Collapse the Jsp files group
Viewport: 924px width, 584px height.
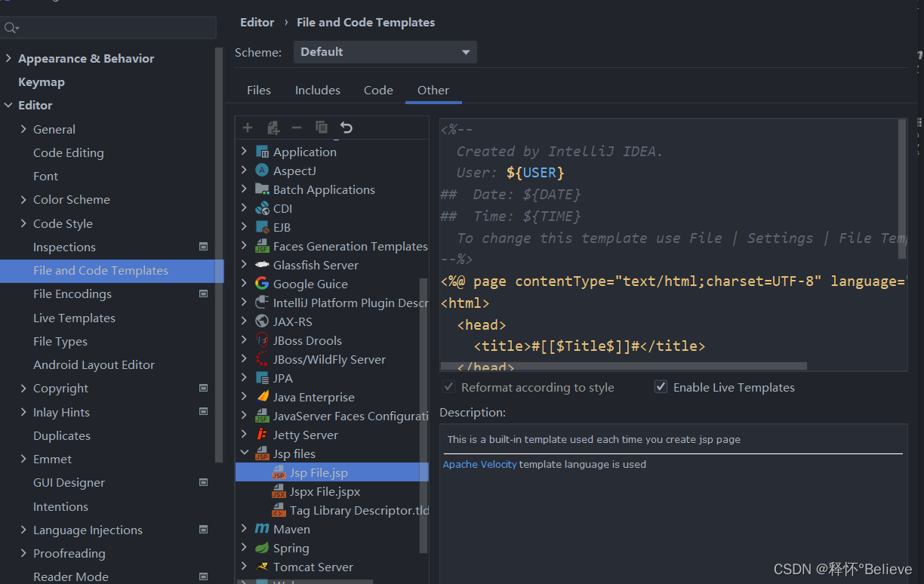244,453
